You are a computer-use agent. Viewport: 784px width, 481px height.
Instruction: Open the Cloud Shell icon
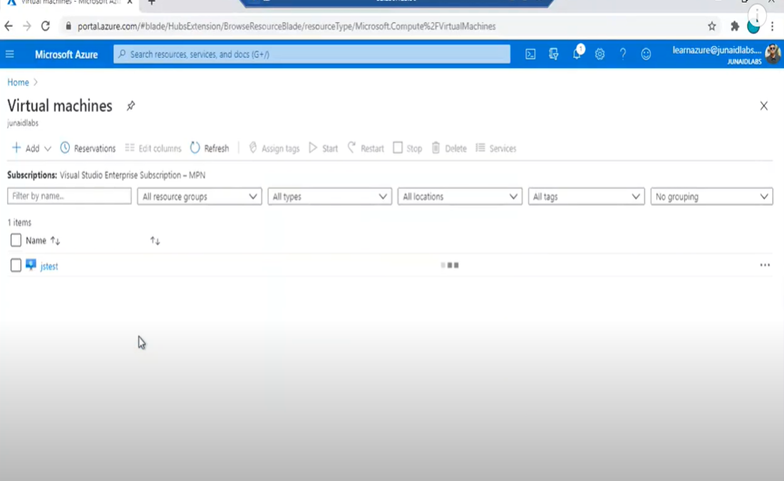pos(530,54)
